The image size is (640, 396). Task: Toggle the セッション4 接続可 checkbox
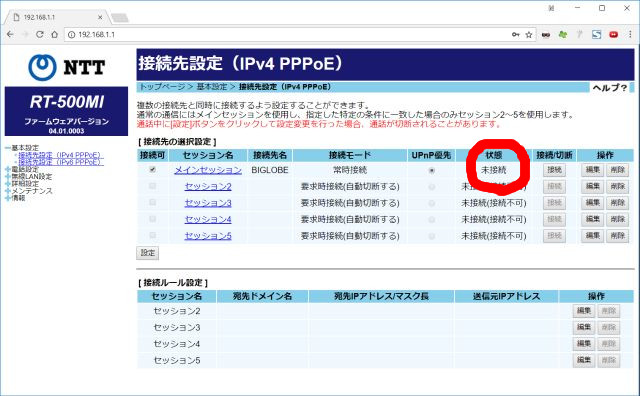tap(153, 219)
